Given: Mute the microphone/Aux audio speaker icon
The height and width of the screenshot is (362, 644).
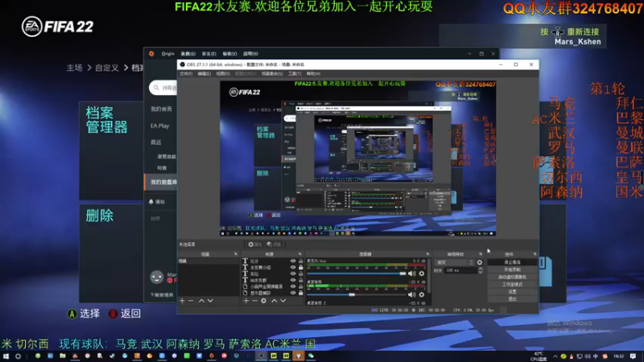Looking at the screenshot, I should [412, 274].
